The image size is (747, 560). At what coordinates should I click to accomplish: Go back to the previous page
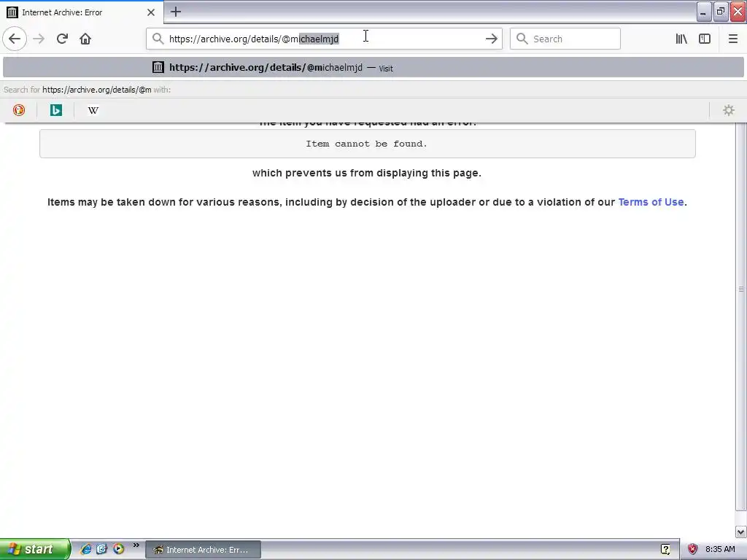[15, 39]
